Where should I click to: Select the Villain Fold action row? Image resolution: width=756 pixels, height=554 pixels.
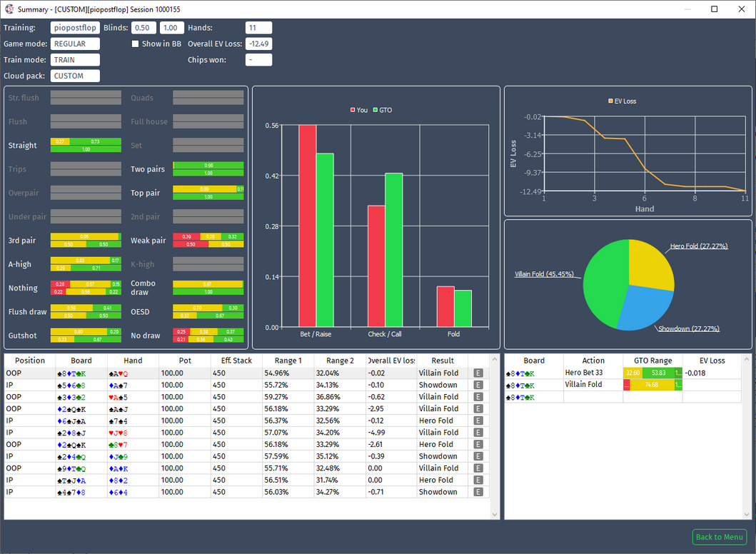[623, 385]
